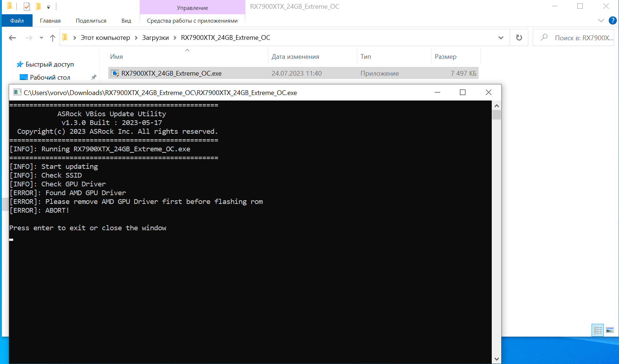Click the search magnifier icon

[544, 37]
